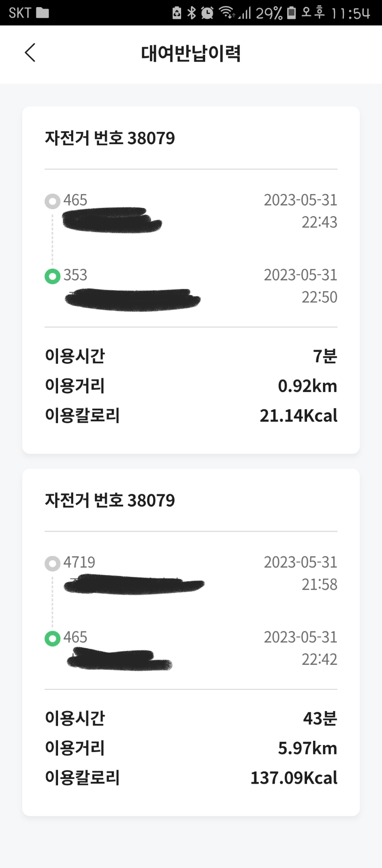
Task: Select the 21.14Kcal 이용칼로리 value
Action: coord(299,416)
